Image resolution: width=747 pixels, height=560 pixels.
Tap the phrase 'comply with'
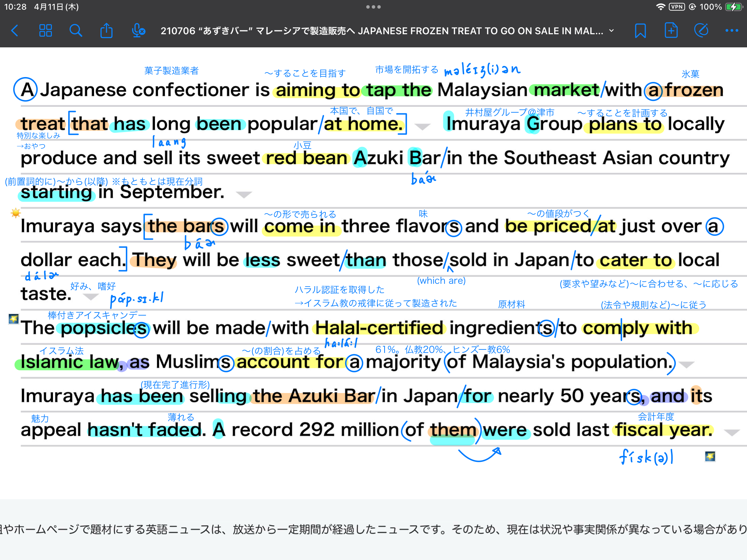tap(638, 328)
